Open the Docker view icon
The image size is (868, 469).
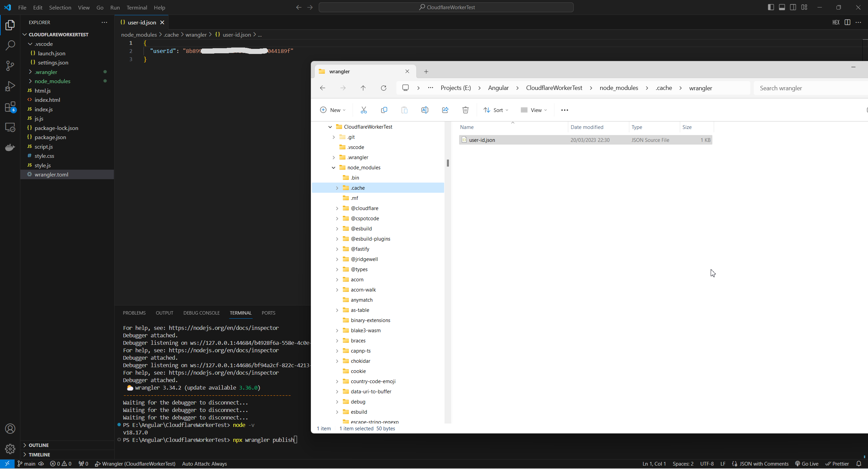10,147
